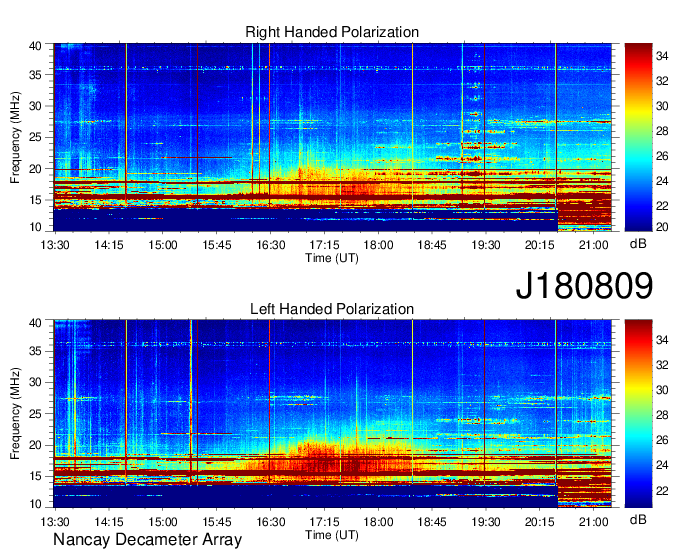680x552 pixels.
Task: Click the 19:30 time tick on Left Handed plot
Action: coord(486,522)
